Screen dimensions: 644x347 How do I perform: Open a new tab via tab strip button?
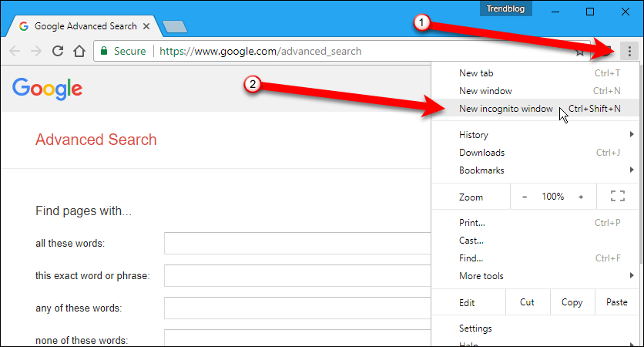point(175,27)
